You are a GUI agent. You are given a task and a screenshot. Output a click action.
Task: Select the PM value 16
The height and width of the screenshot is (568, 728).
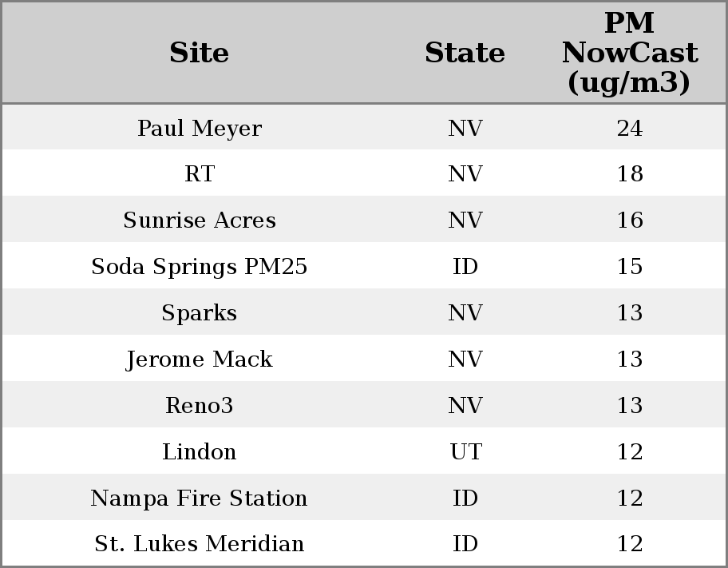click(629, 220)
